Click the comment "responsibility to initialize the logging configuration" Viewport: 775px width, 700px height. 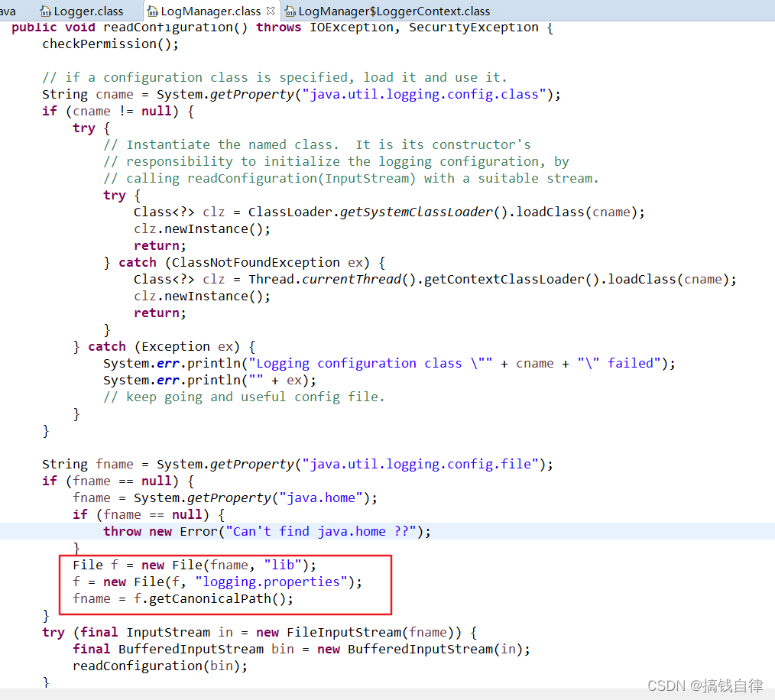pos(336,162)
